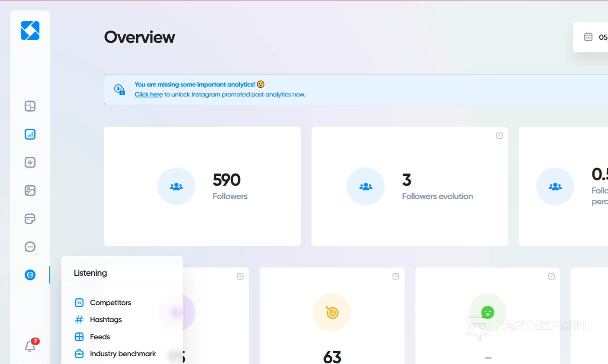This screenshot has width=608, height=364.
Task: Click the people icon beside Followers evolution
Action: [x=366, y=187]
